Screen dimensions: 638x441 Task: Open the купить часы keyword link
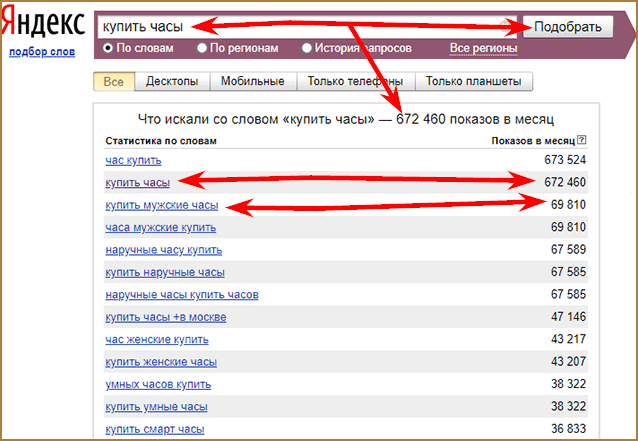click(138, 183)
